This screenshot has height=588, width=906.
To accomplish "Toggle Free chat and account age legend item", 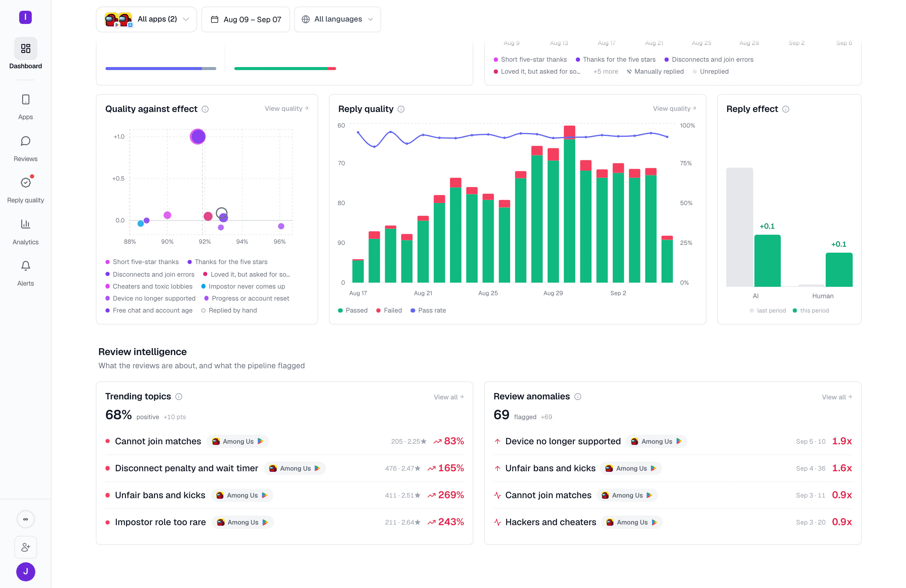I will point(149,310).
